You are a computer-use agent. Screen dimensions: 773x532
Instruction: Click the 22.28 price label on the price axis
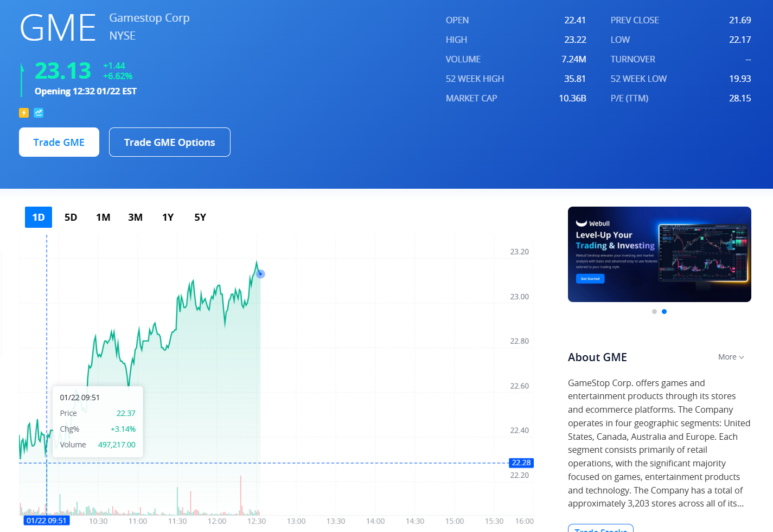coord(521,463)
